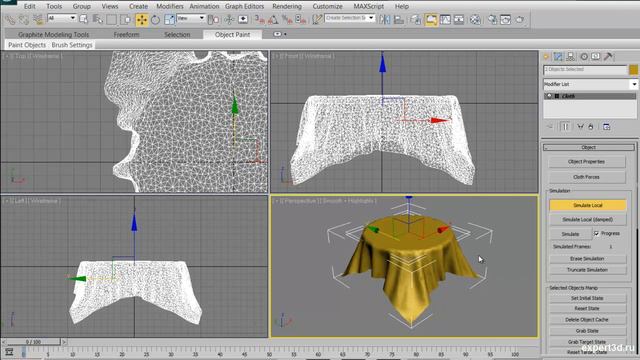Viewport: 640px width, 360px height.
Task: Click Edit Named Selection Sets icon
Action: click(x=317, y=19)
